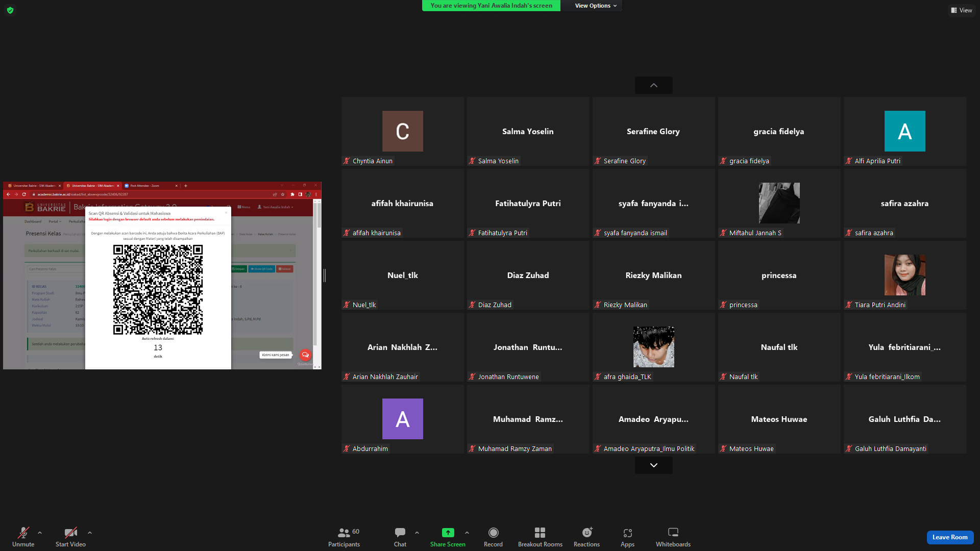Open the Yani Awalia Indah user dropdown
980x551 pixels.
click(x=276, y=207)
